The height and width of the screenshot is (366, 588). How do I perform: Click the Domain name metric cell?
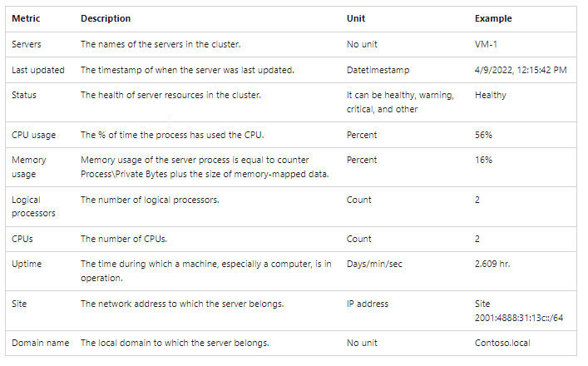click(x=41, y=343)
